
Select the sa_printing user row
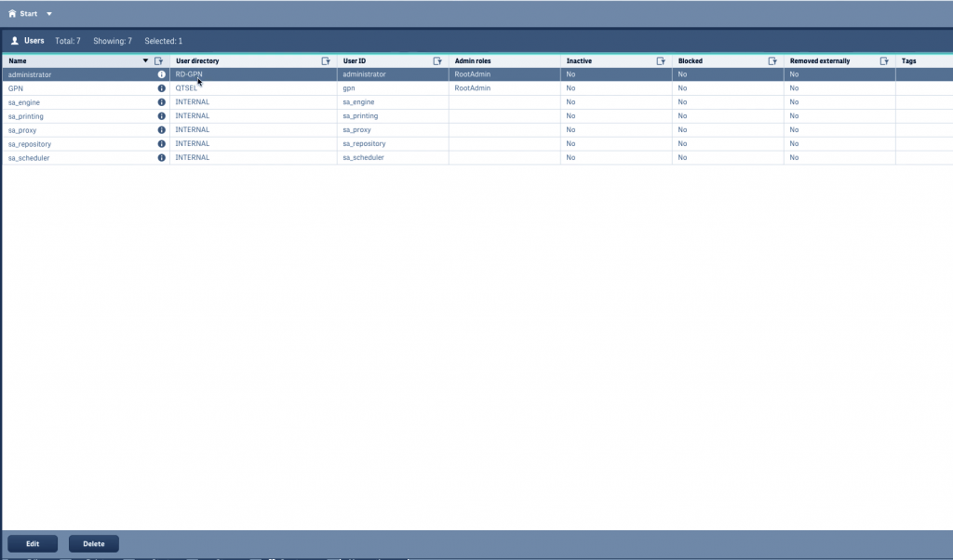coord(476,116)
